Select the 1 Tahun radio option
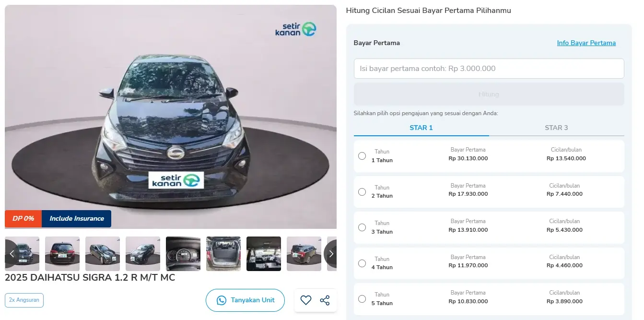 point(362,156)
